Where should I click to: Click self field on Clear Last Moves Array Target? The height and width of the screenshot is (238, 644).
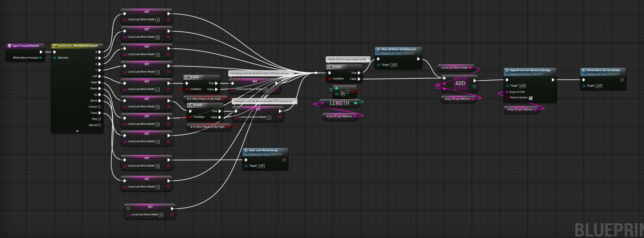click(x=261, y=166)
